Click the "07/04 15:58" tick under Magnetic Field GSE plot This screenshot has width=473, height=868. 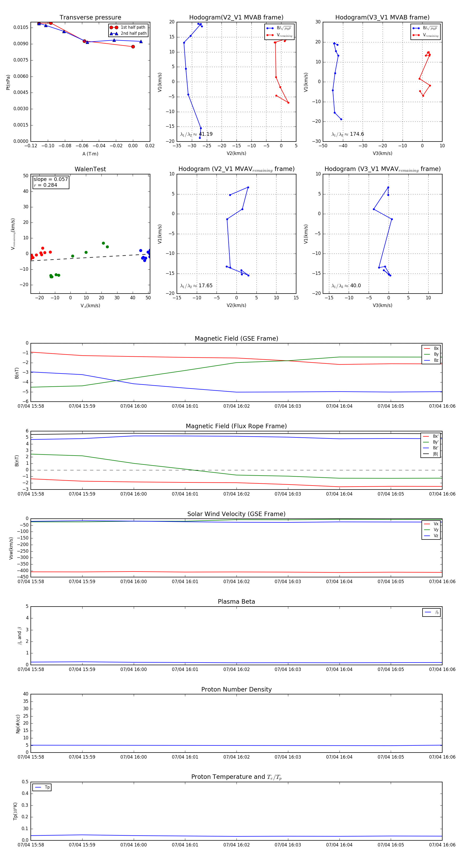(31, 406)
